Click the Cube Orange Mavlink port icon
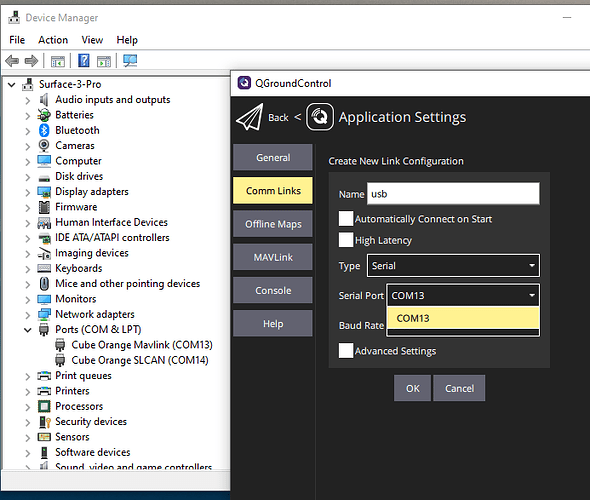The width and height of the screenshot is (590, 500). coord(60,345)
